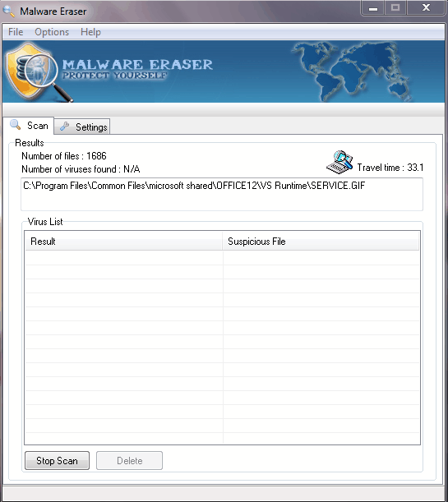Viewport: 448px width, 502px height.
Task: Click the computer scanning icon
Action: click(339, 163)
